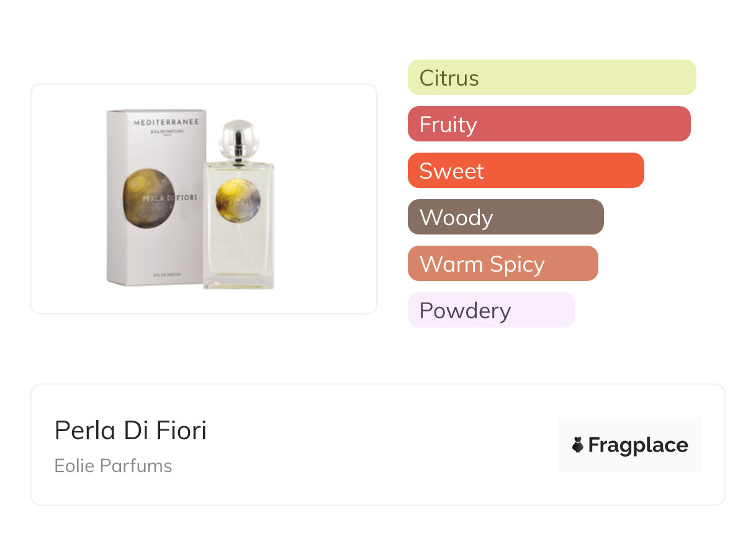Select the Citrus accord bar
Screen dimensions: 756x536
pos(551,78)
